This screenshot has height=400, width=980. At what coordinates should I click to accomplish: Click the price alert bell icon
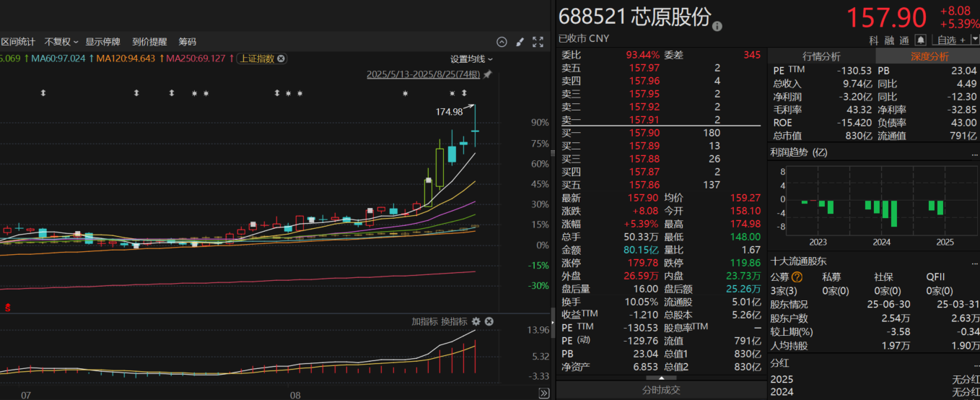920,40
